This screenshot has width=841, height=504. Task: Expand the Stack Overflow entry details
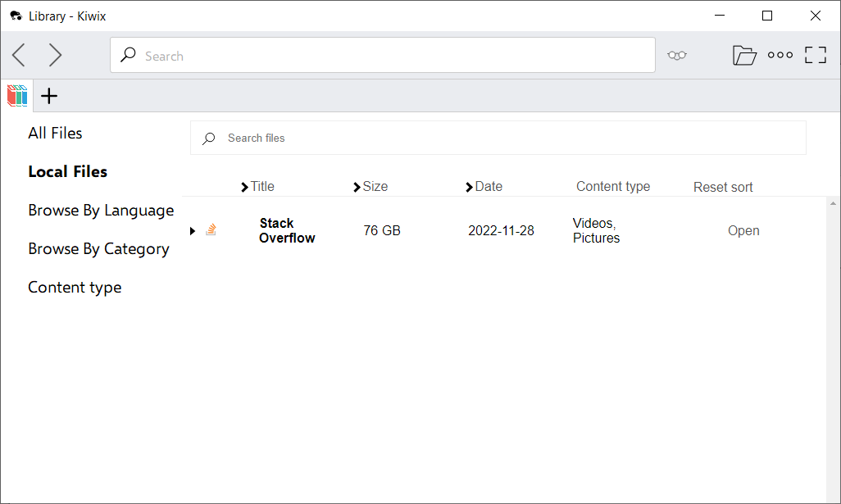pyautogui.click(x=192, y=230)
